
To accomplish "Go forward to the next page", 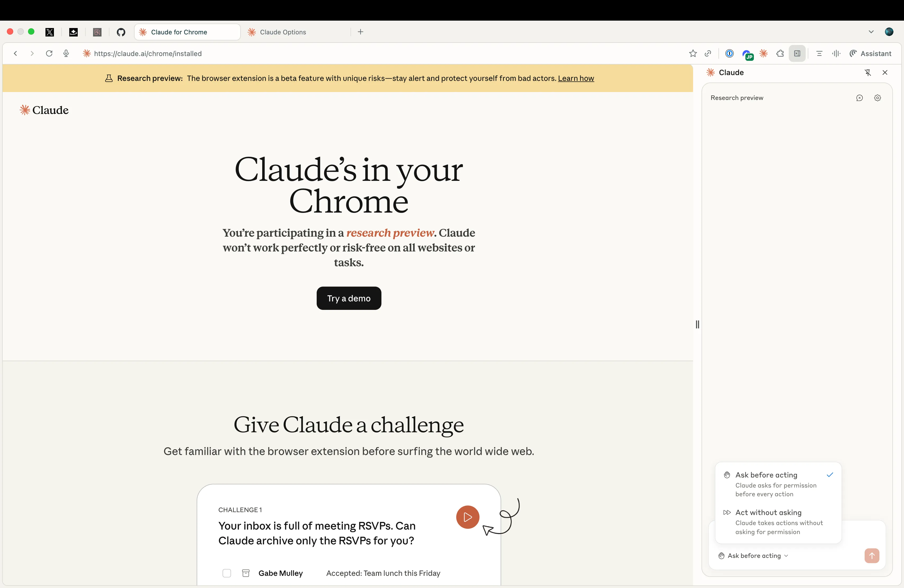I will pyautogui.click(x=32, y=54).
